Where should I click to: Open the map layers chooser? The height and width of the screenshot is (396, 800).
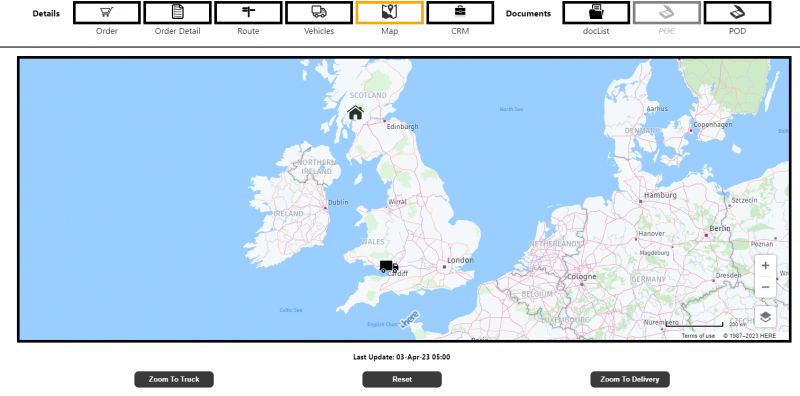coord(765,316)
